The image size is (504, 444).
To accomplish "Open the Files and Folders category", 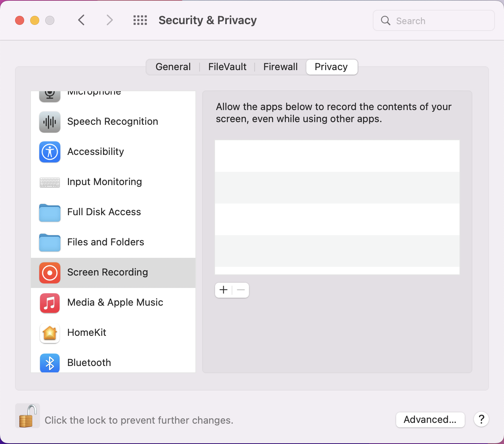I will pyautogui.click(x=113, y=242).
